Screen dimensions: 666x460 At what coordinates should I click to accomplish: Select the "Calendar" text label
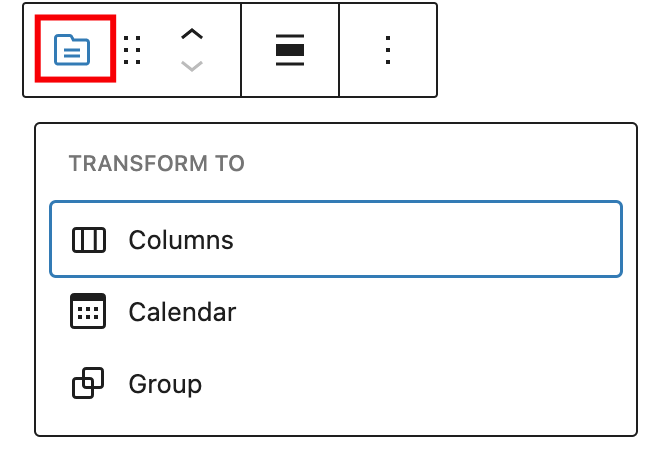(182, 312)
